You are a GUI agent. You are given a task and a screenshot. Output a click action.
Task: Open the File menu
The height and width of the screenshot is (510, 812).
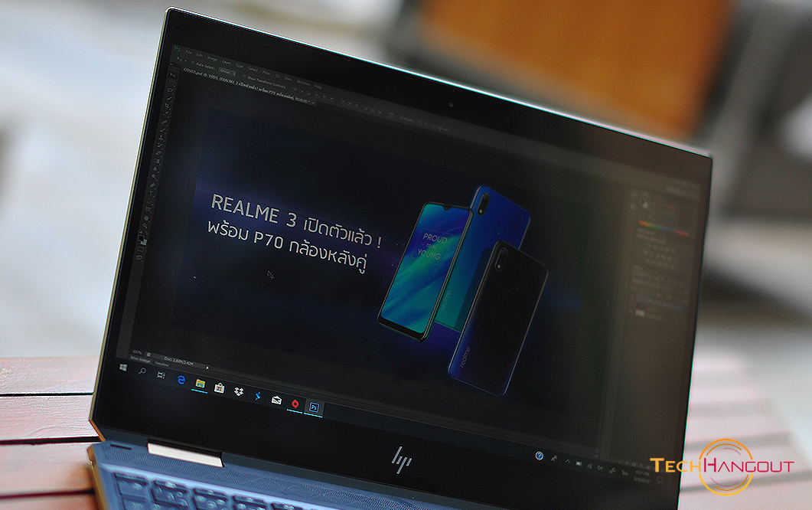coord(188,52)
